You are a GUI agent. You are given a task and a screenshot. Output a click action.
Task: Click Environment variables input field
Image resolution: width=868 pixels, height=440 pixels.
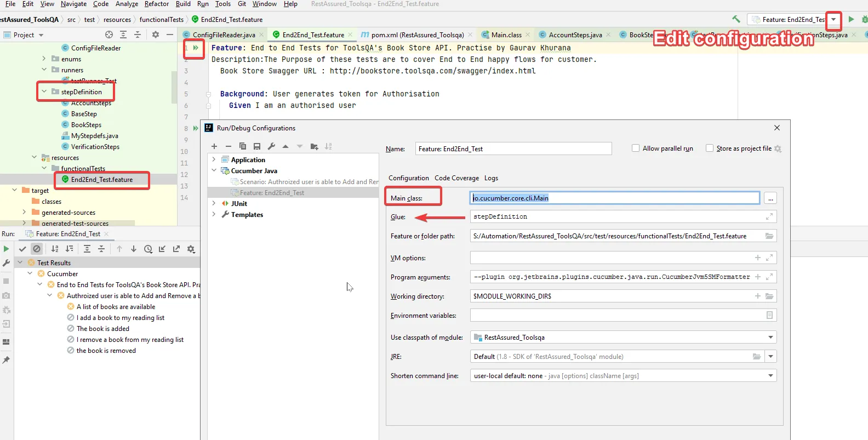tap(623, 315)
